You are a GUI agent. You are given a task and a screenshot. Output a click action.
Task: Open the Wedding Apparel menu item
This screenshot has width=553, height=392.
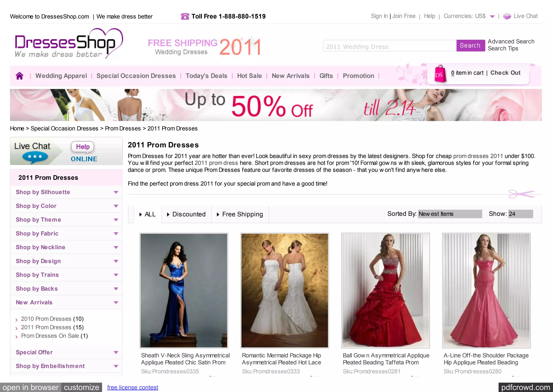pos(61,76)
